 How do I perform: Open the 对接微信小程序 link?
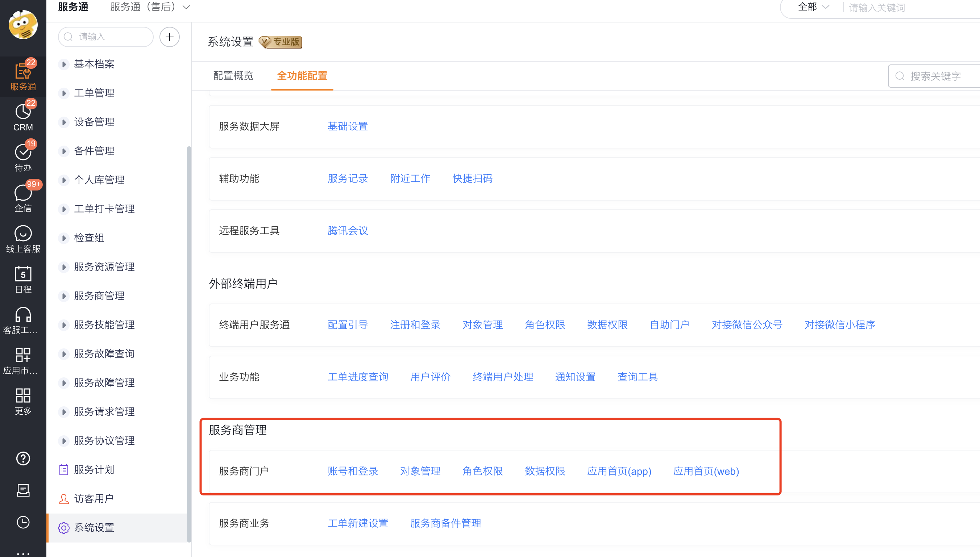coord(839,325)
